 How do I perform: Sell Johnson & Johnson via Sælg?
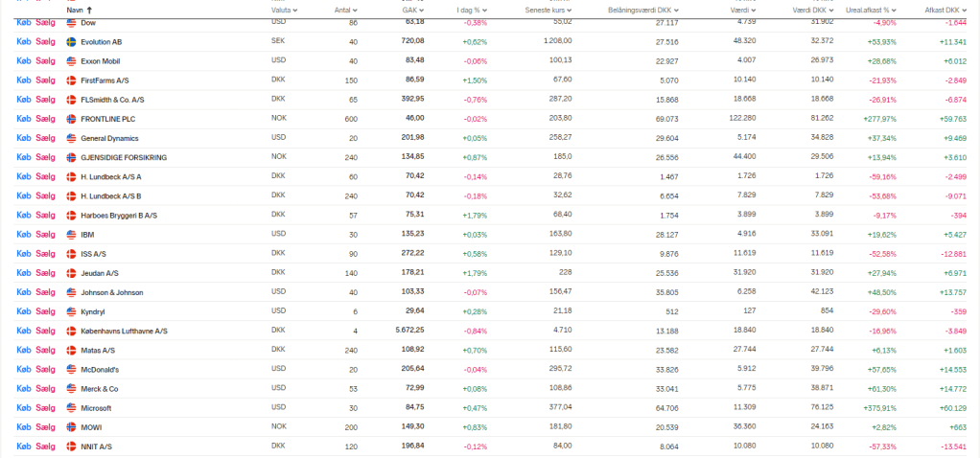[45, 291]
